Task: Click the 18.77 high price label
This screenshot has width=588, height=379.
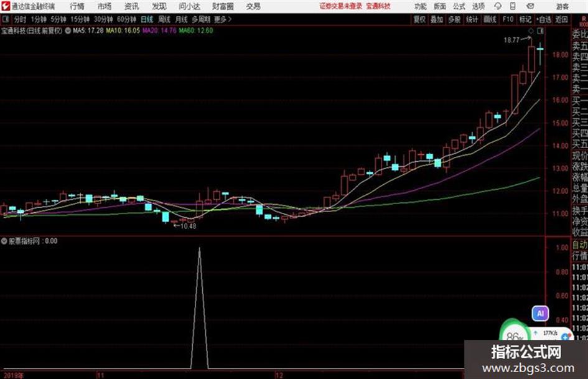Action: pyautogui.click(x=511, y=40)
